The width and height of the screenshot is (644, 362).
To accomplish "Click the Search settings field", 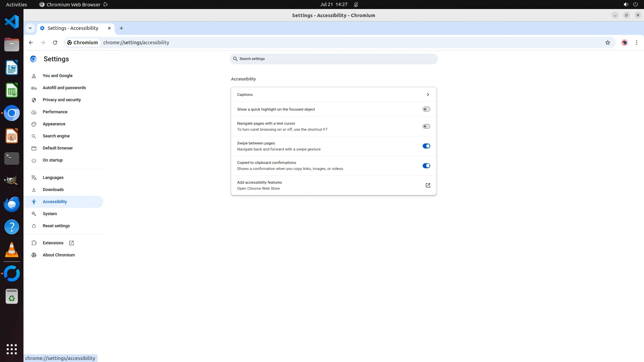I will click(x=334, y=59).
